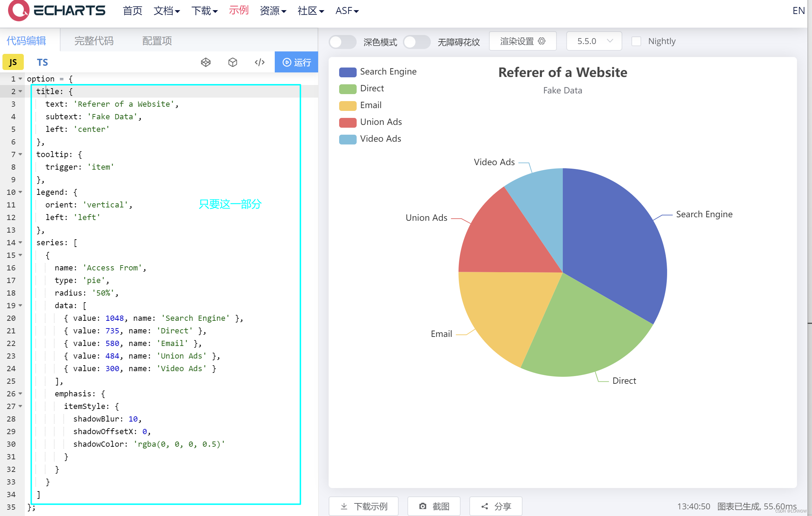Expand the 文档 docs menu

pos(167,11)
